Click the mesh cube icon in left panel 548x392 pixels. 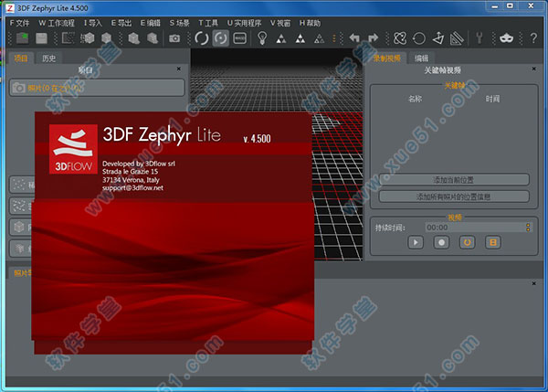(x=19, y=228)
